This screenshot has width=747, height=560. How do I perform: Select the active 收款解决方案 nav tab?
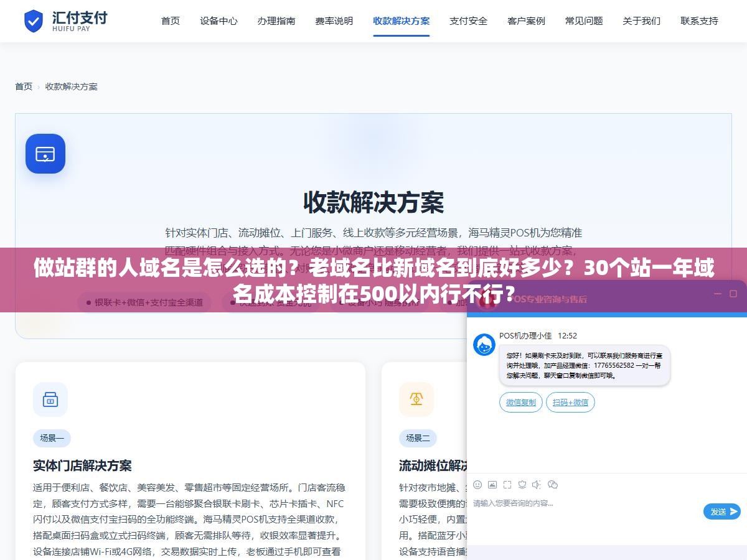[402, 21]
